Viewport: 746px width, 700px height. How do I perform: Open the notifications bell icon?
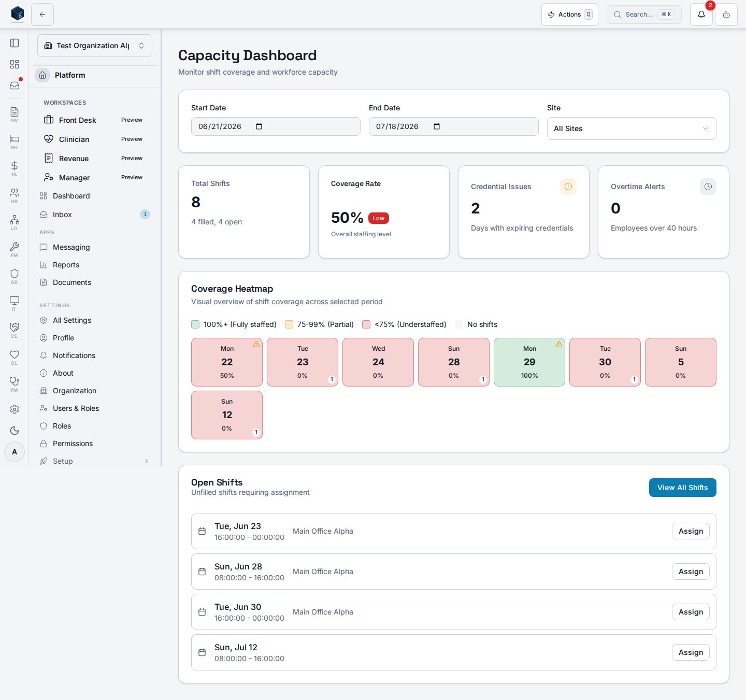click(x=701, y=15)
